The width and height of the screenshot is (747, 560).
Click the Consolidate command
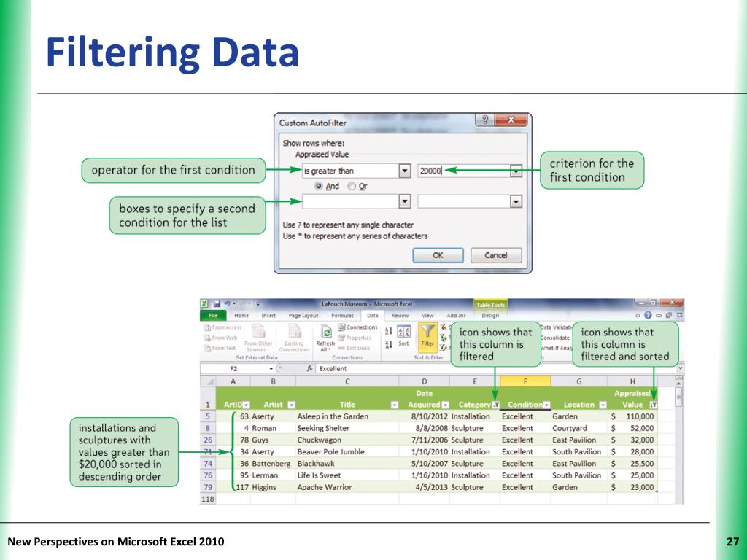(555, 338)
